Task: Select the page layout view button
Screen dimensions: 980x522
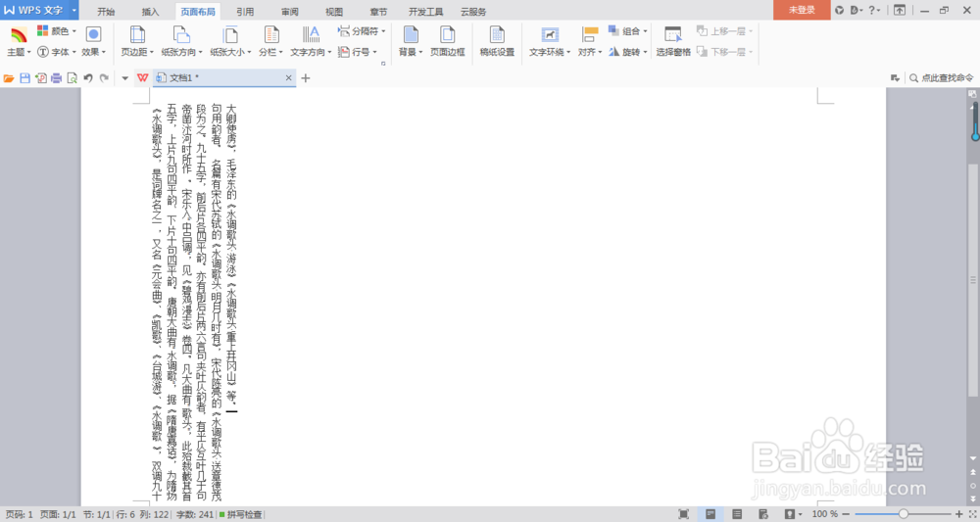Action: point(710,514)
